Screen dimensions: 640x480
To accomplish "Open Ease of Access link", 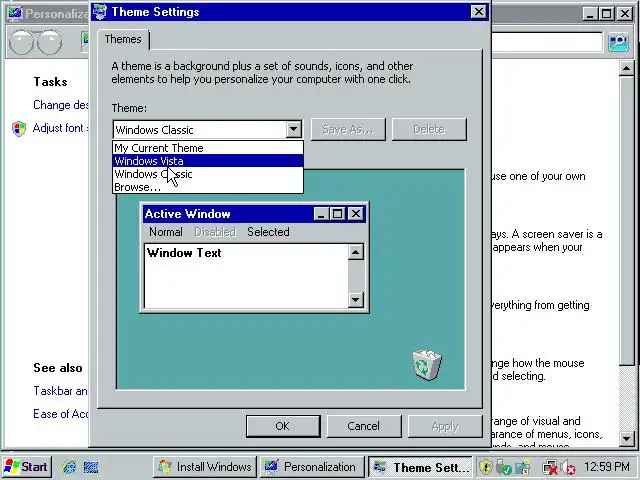I will pos(60,414).
